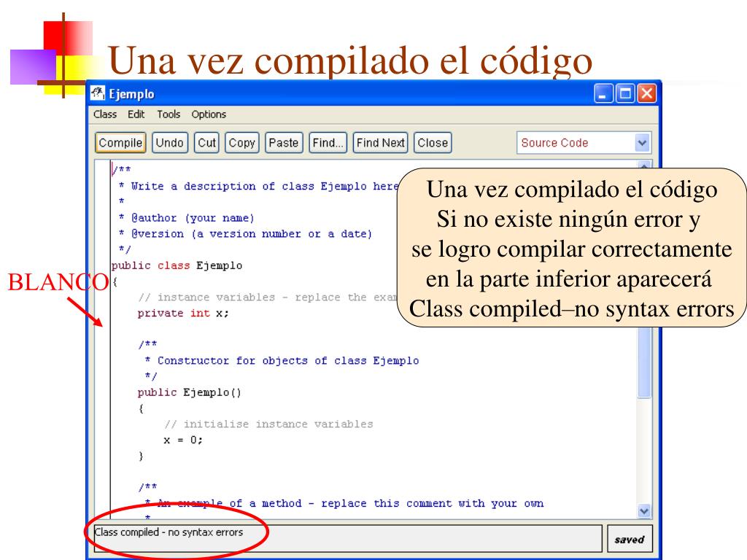Image resolution: width=747 pixels, height=560 pixels.
Task: Open the Find... dialog button
Action: click(328, 143)
